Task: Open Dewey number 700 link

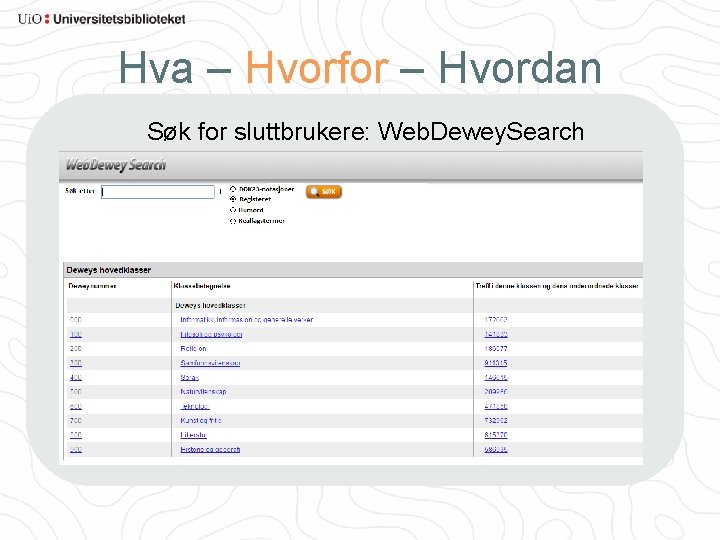Action: 76,421
